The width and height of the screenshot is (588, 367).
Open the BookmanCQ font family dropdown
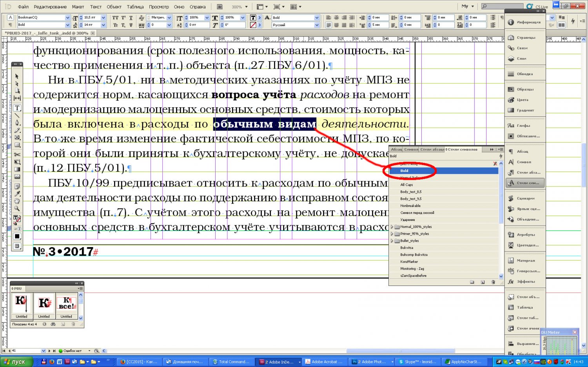point(67,18)
